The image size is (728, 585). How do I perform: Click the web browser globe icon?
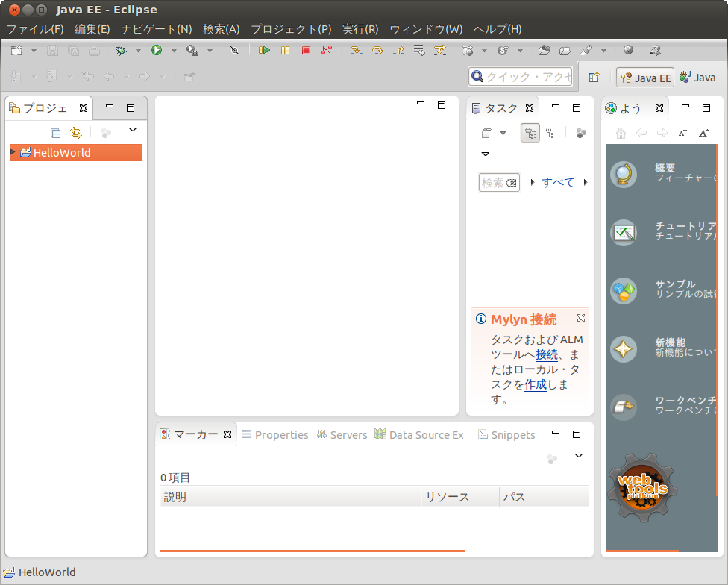click(x=628, y=50)
